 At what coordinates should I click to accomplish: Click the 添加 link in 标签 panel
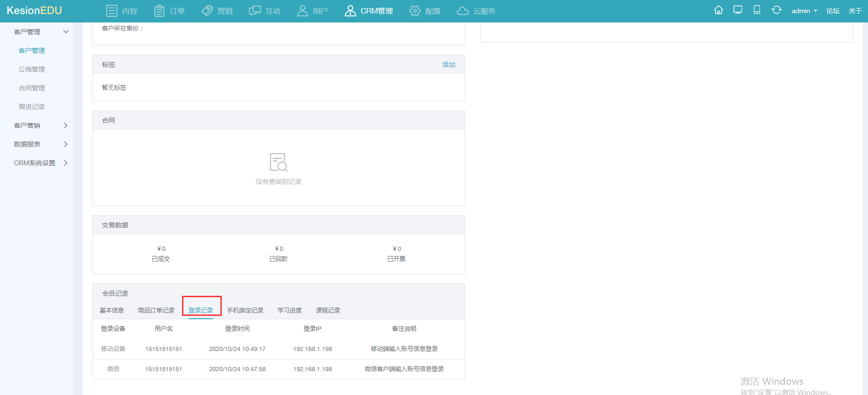pyautogui.click(x=449, y=65)
